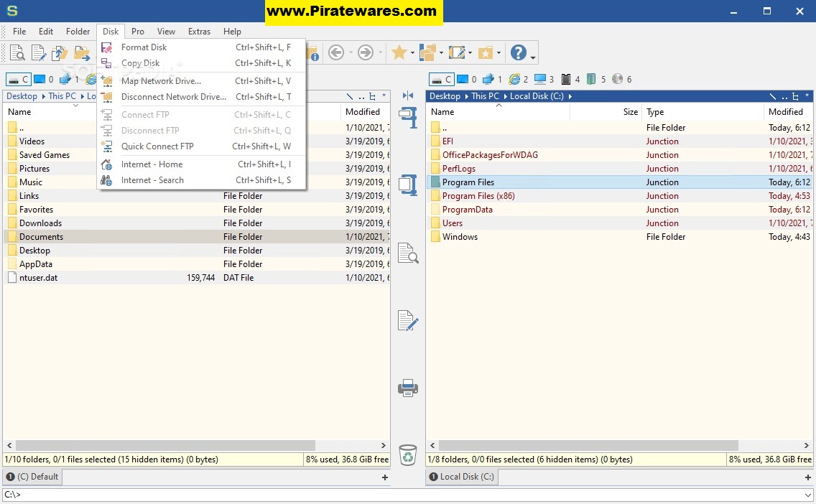Add new tab with plus in left pane
The height and width of the screenshot is (504, 816).
point(385,477)
